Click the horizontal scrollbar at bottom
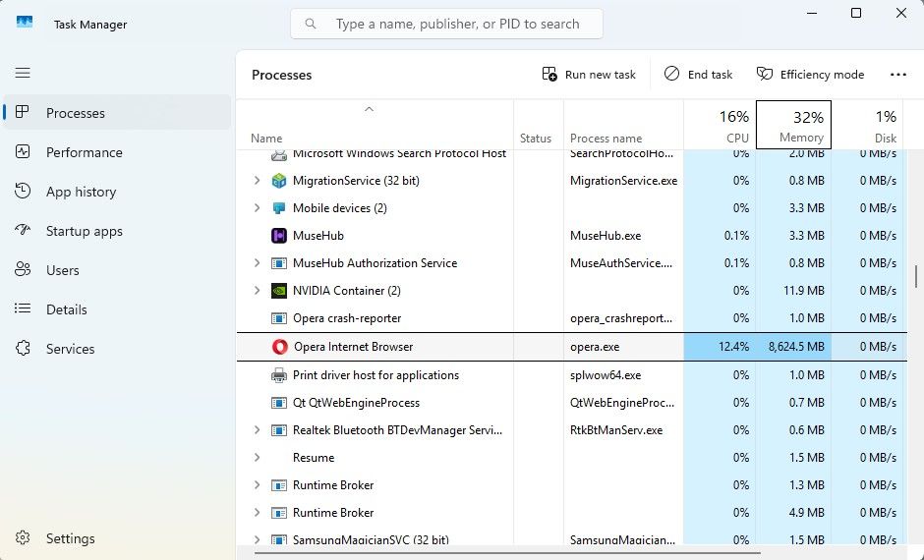The width and height of the screenshot is (924, 560). tap(507, 553)
